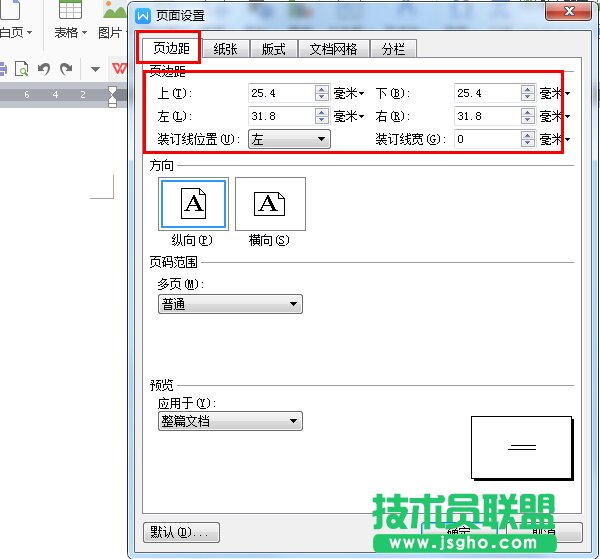Viewport: 600px width, 559px height.
Task: Click the top margin spinner arrows
Action: 321,93
